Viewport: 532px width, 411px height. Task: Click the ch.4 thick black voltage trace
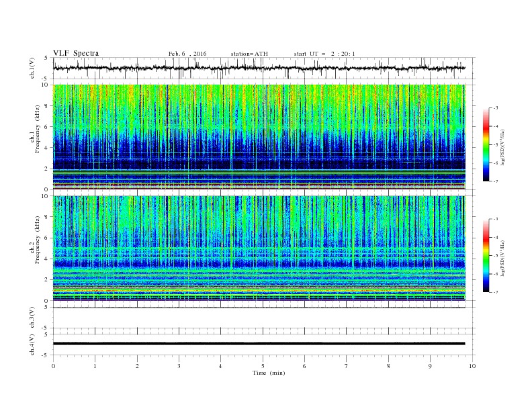(x=259, y=344)
